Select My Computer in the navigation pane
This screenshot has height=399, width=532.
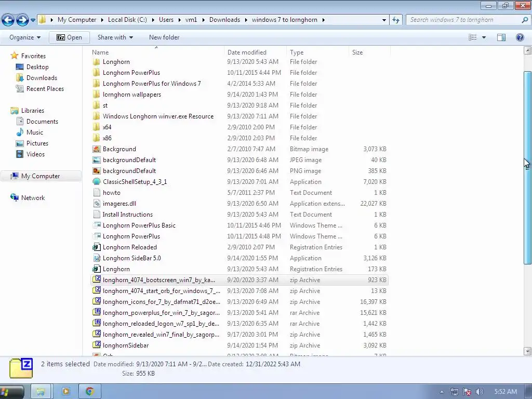41,176
